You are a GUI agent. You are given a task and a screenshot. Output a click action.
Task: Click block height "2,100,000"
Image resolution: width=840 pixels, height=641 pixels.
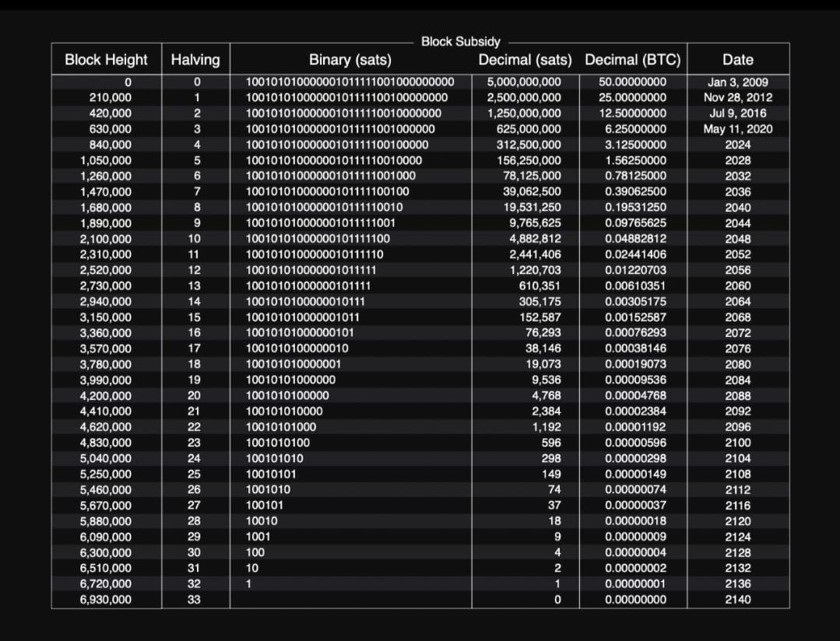106,239
